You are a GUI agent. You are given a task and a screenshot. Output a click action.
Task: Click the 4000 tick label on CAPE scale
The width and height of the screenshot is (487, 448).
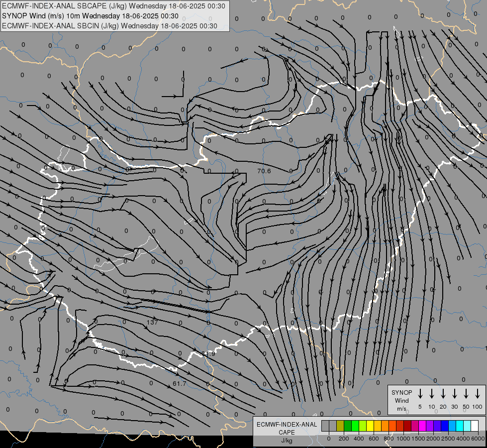463,439
